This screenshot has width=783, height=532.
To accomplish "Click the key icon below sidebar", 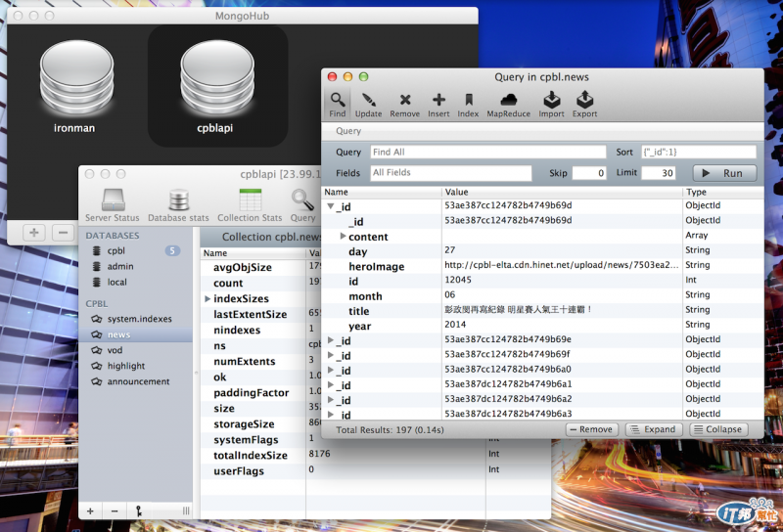I will 139,510.
